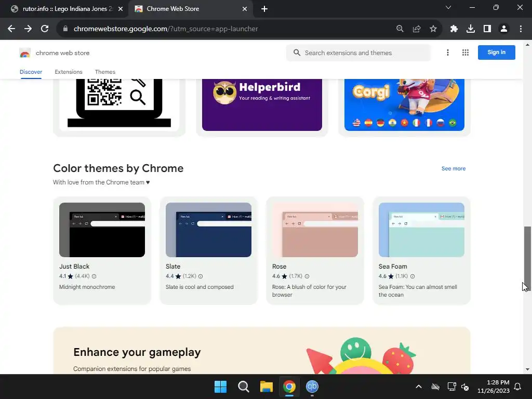Show rating info for Rose
Viewport: 532px width, 399px height.
point(307,276)
